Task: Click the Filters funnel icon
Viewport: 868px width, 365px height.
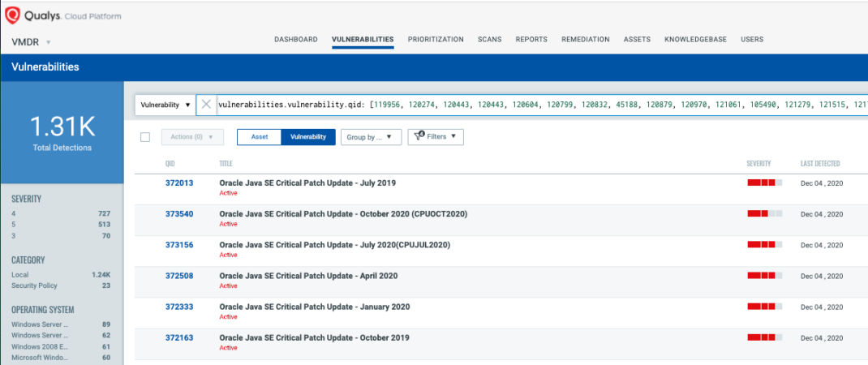Action: (419, 136)
